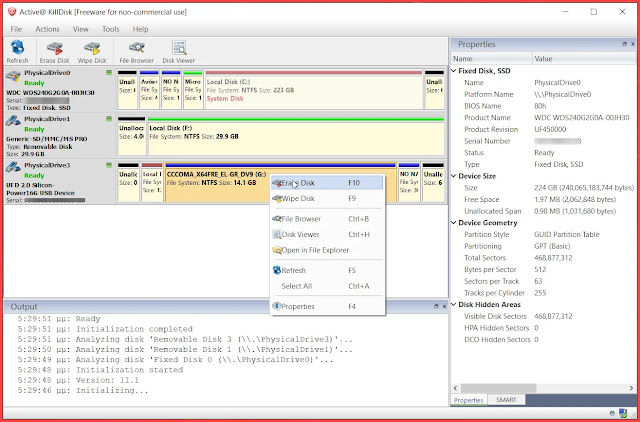This screenshot has height=422, width=640.
Task: Choose Properties in the context menu
Action: pyautogui.click(x=327, y=307)
